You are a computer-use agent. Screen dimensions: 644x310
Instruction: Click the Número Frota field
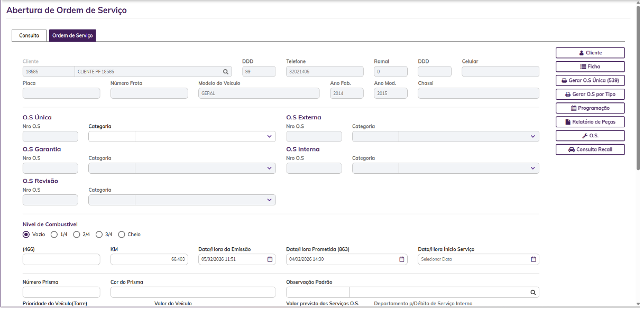pyautogui.click(x=149, y=93)
